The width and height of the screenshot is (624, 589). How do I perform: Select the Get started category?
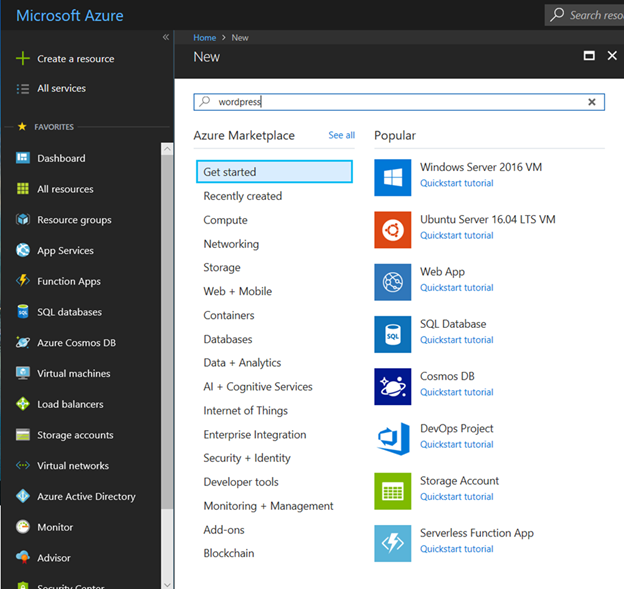274,172
